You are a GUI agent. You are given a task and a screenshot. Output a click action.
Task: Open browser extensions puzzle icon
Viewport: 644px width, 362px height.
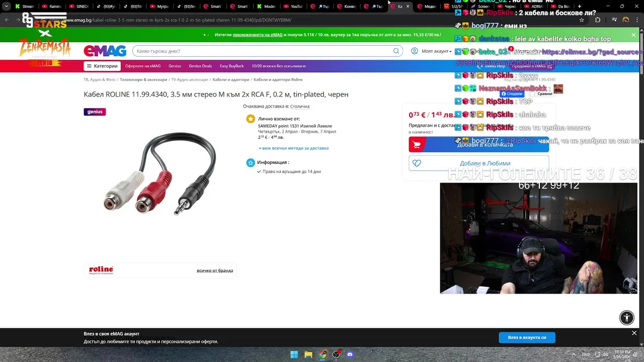598,20
